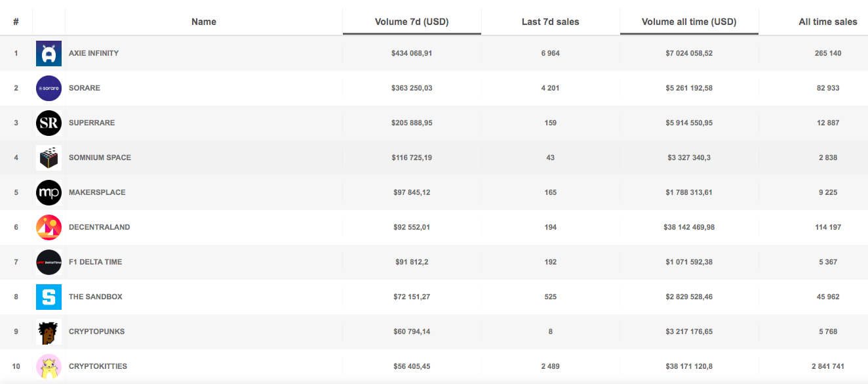Open the CryptoPunks avatar icon
The height and width of the screenshot is (384, 868).
(x=49, y=331)
